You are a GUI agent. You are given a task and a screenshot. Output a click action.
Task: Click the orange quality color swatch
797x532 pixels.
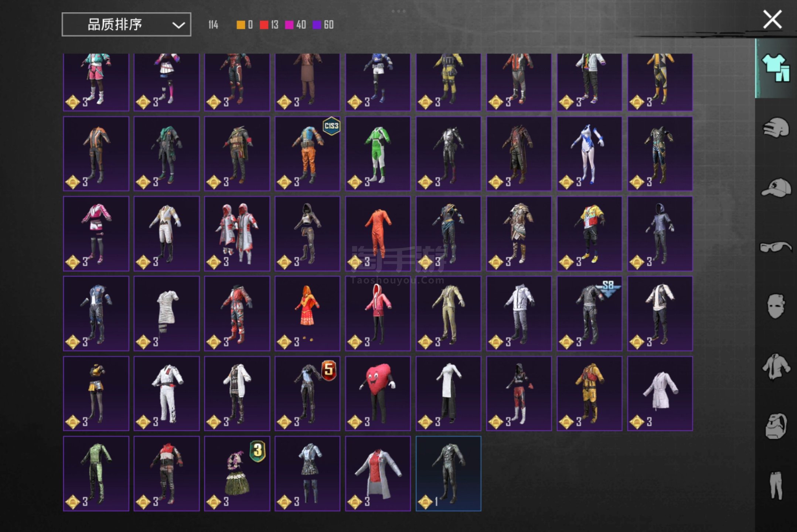pos(241,25)
